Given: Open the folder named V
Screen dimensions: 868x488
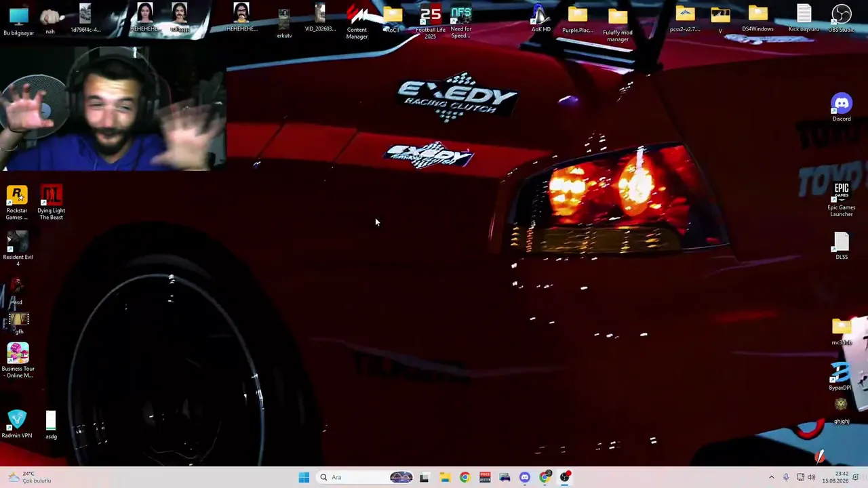Looking at the screenshot, I should (720, 20).
